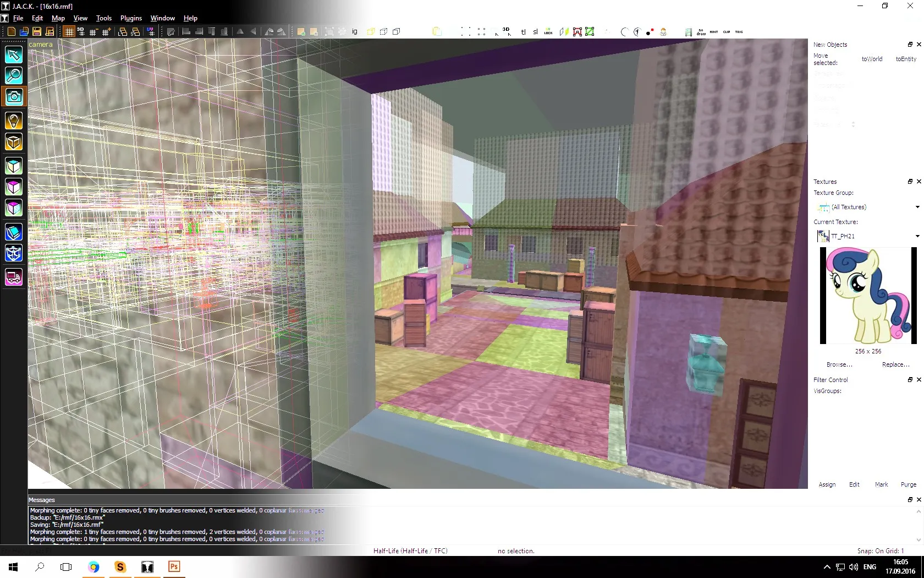Open the Plugins menu
924x578 pixels.
coord(131,18)
